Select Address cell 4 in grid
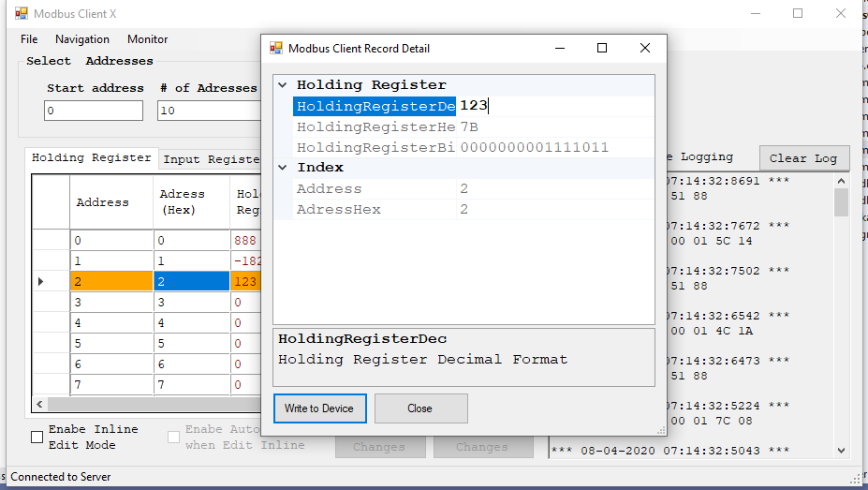Screen dimensions: 868x490 point(111,323)
